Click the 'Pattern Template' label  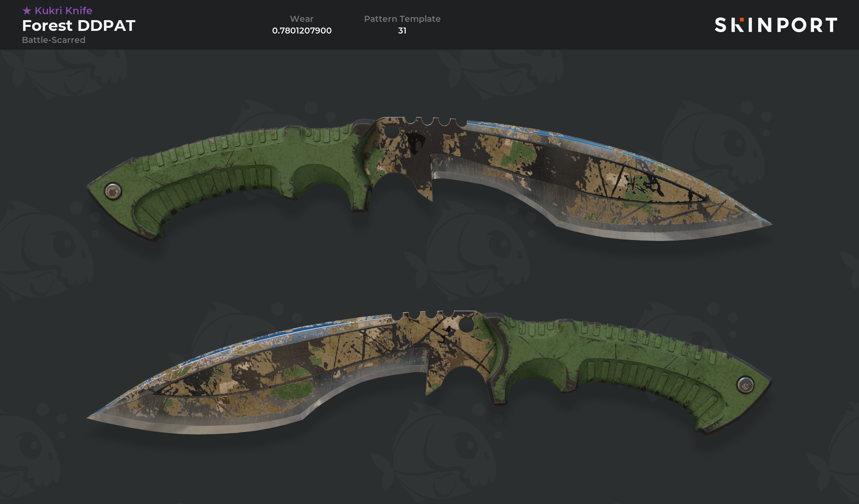[402, 19]
